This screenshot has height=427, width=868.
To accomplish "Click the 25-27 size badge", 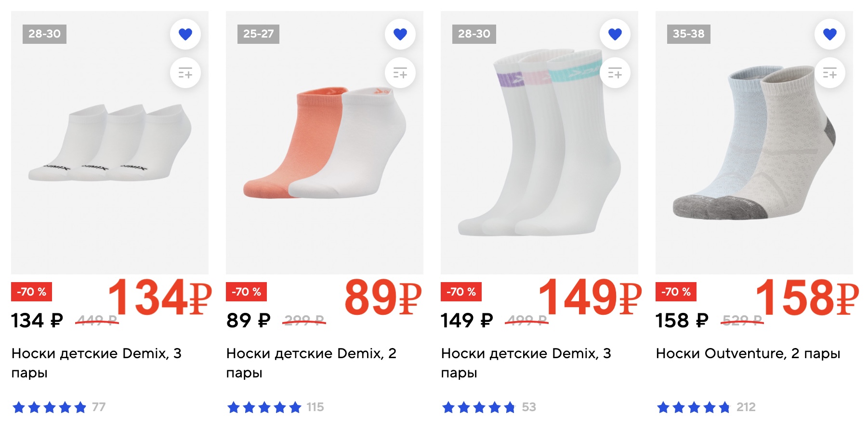I will coord(258,34).
